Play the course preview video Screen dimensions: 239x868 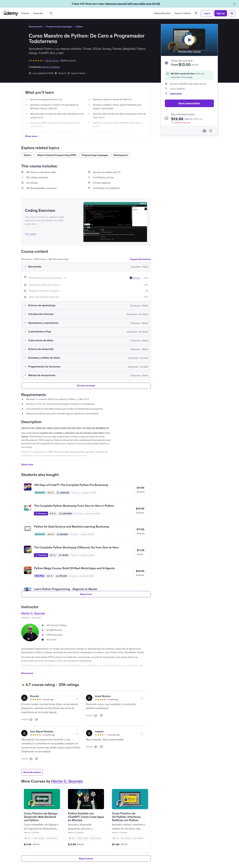pos(189,40)
